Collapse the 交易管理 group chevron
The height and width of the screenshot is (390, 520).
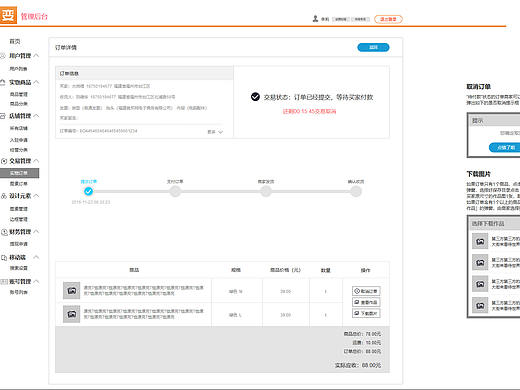click(36, 161)
